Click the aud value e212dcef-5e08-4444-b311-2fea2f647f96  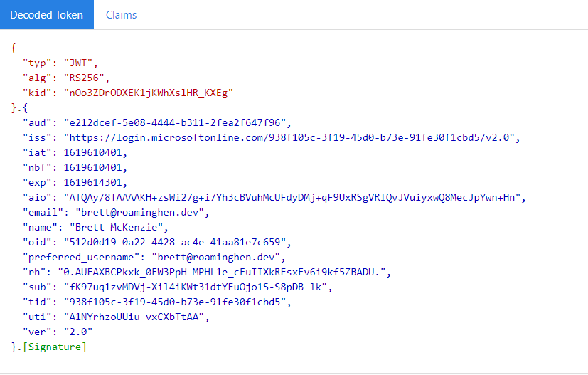click(175, 123)
